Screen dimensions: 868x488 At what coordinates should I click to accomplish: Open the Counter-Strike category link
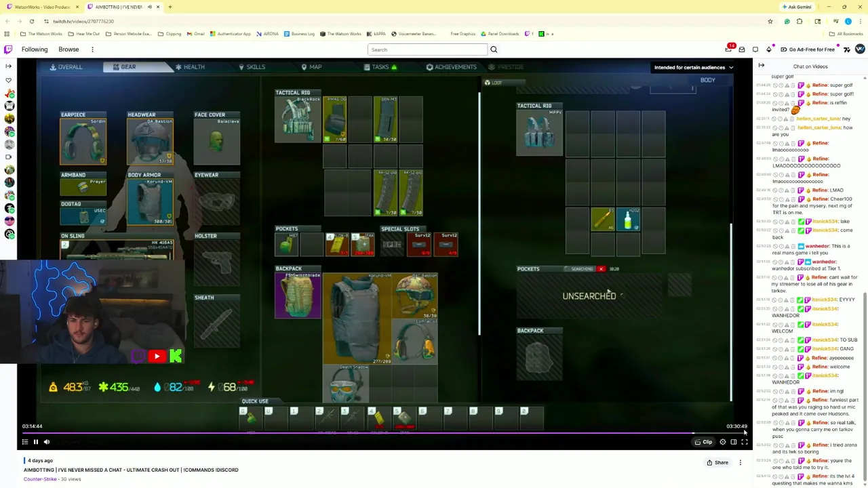tap(40, 479)
